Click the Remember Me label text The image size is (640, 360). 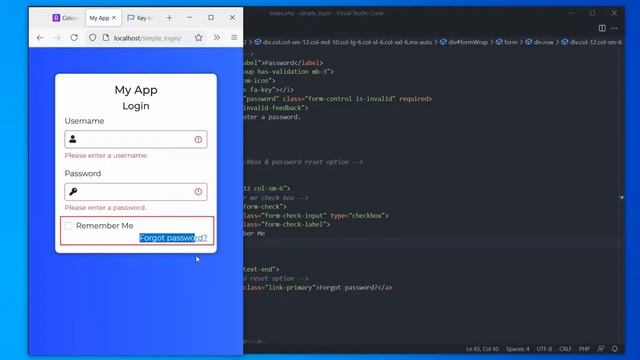point(104,226)
